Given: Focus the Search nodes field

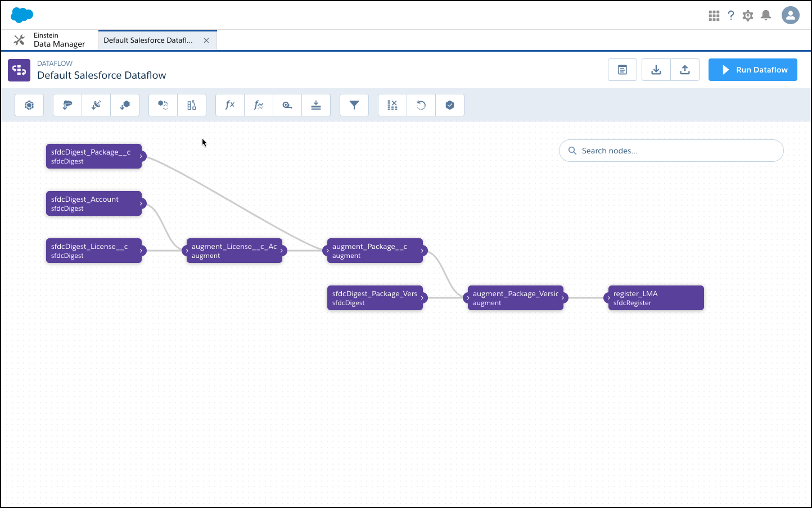Looking at the screenshot, I should [671, 151].
